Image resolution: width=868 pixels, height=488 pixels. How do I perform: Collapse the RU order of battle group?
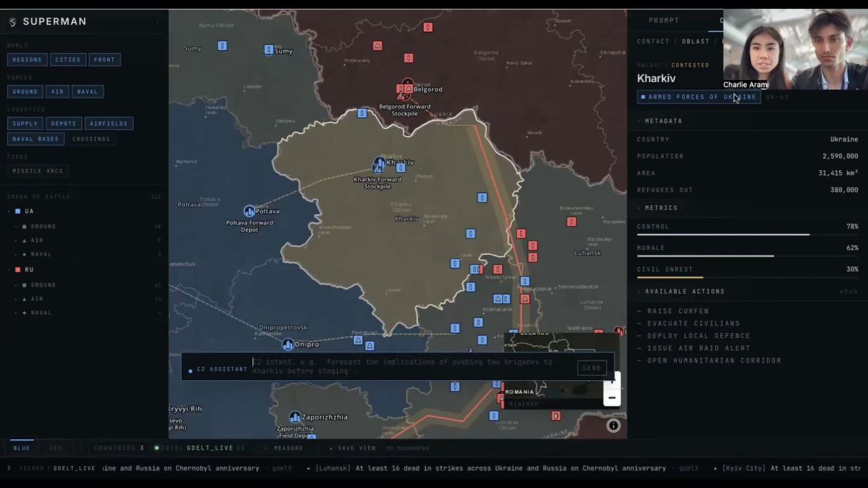click(x=9, y=270)
